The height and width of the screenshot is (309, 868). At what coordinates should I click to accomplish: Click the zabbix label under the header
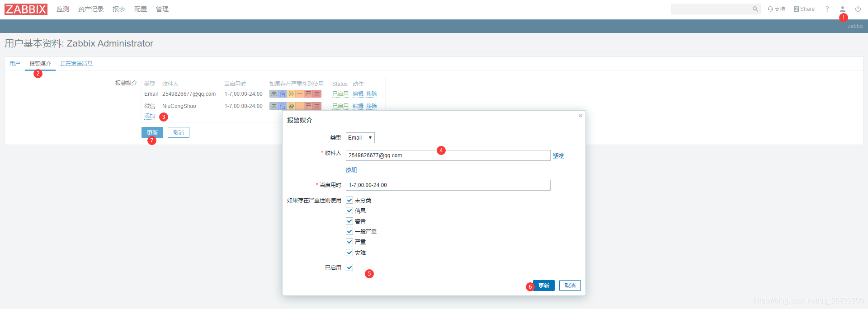855,26
